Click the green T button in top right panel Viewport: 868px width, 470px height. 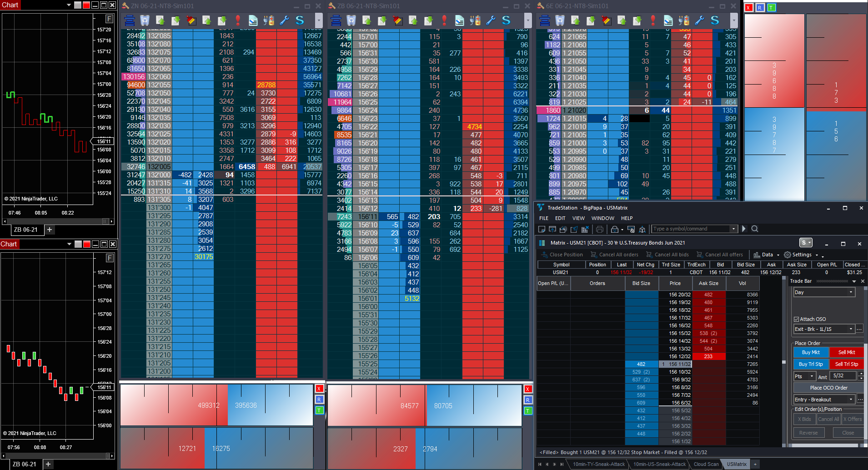click(x=772, y=8)
